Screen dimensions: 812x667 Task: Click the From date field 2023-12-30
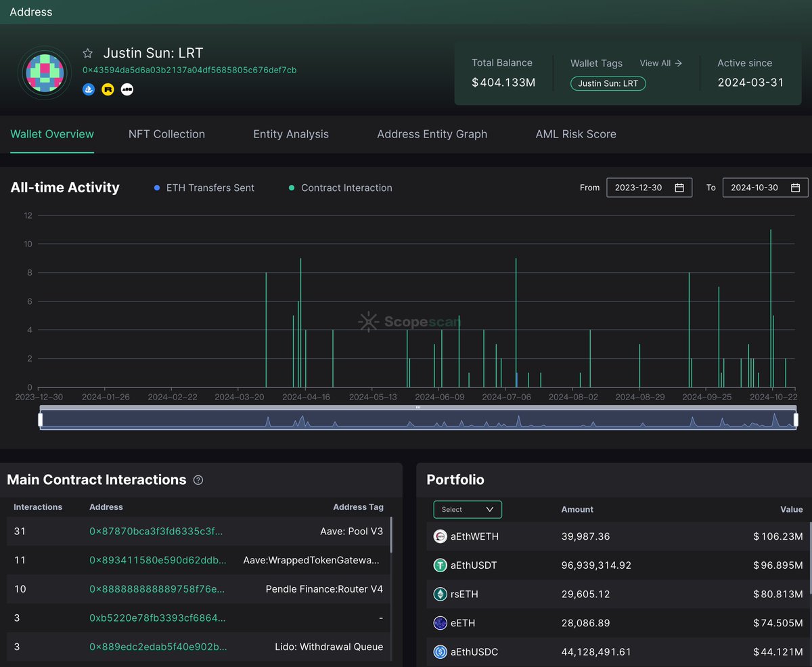649,188
